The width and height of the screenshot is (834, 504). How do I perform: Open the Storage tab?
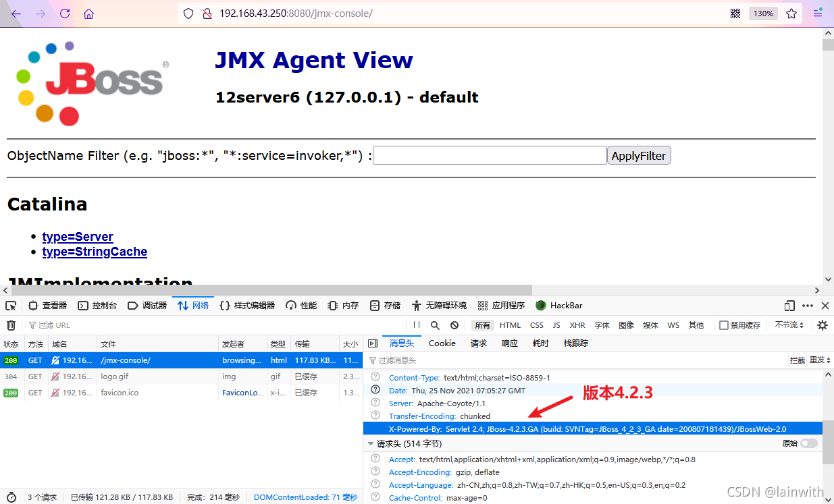click(385, 306)
